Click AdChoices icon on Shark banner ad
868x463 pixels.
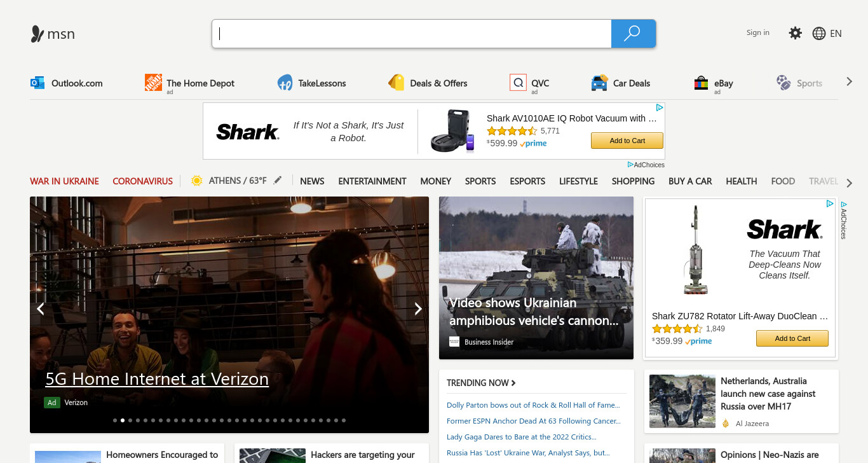(x=660, y=107)
